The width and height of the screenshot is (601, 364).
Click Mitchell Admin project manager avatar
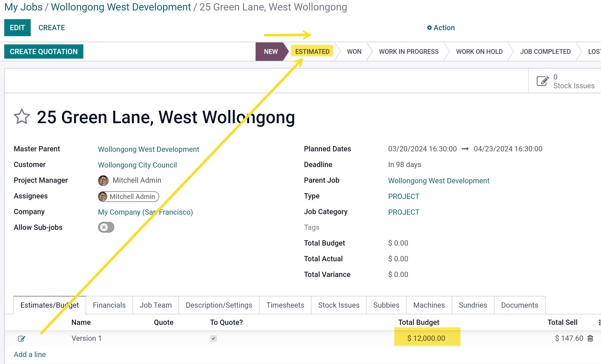coord(103,181)
